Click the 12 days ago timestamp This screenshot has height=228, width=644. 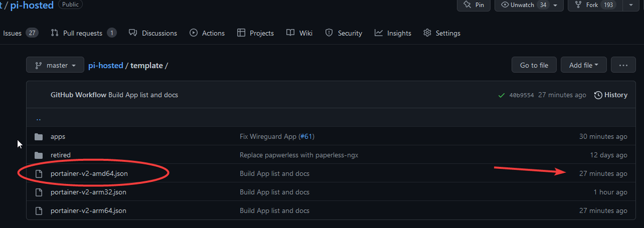click(x=608, y=155)
